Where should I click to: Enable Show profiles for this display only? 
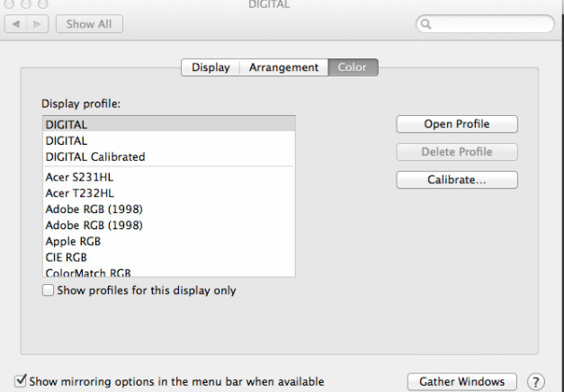[x=48, y=290]
